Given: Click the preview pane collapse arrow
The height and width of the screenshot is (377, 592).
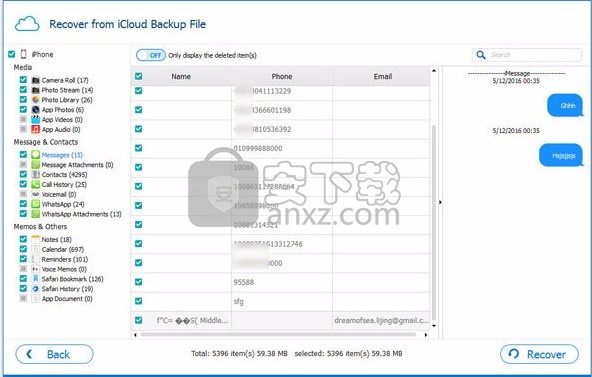Looking at the screenshot, I should pyautogui.click(x=440, y=202).
